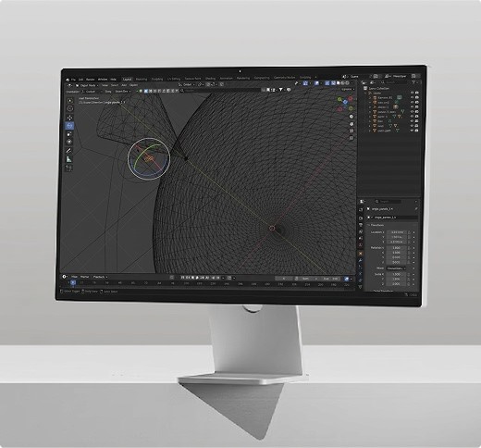Open the Modifiers wrench tab

361,260
